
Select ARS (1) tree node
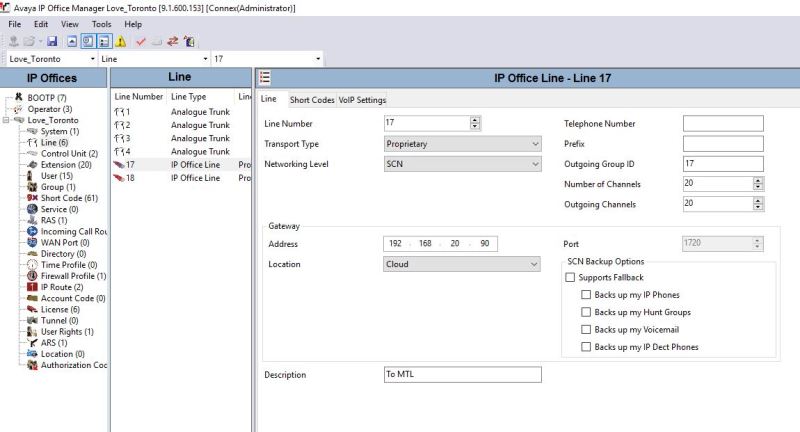pyautogui.click(x=54, y=343)
